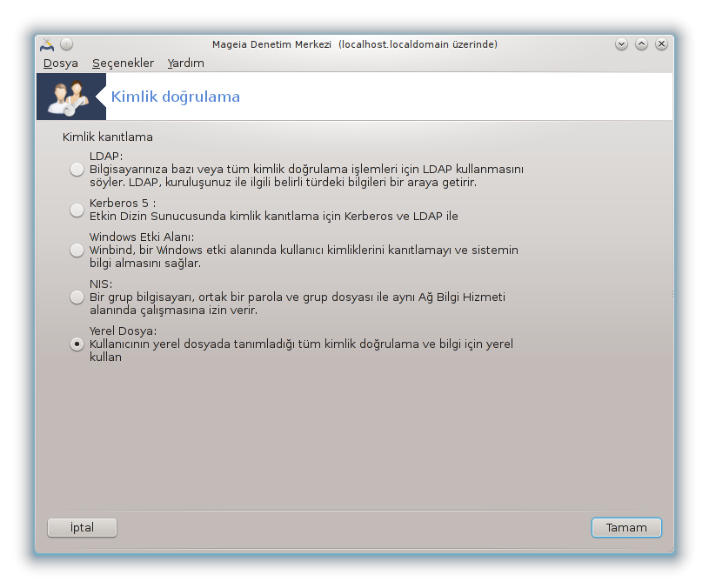Maximize the Mageia Denetim Merkezi window
The height and width of the screenshot is (588, 709).
click(x=641, y=44)
